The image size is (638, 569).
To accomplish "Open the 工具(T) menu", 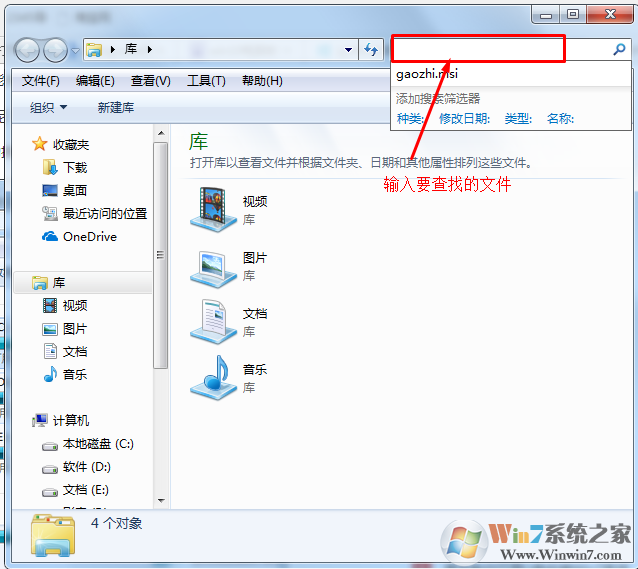I will tap(206, 81).
